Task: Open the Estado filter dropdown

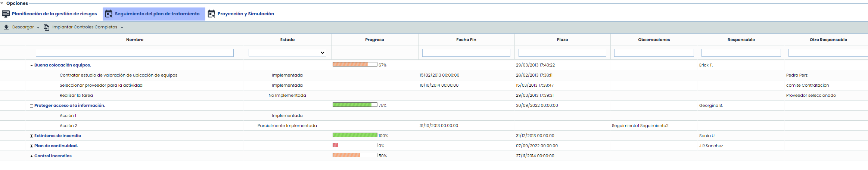Action: (x=287, y=53)
